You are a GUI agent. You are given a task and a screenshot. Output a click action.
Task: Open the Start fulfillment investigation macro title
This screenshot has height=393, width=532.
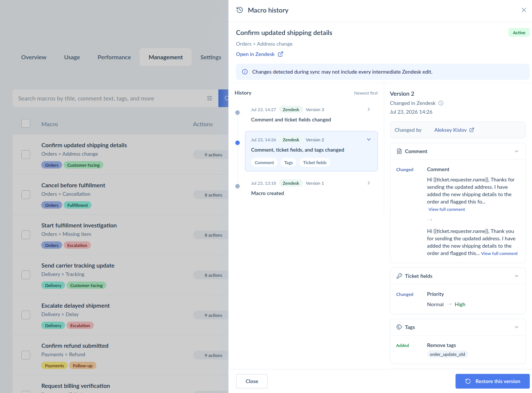(79, 226)
